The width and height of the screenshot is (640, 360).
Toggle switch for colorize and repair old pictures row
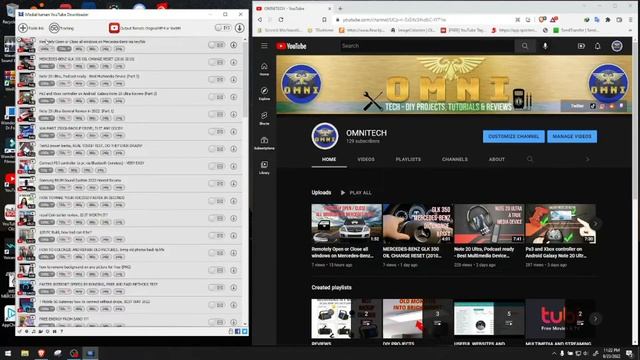pos(216,253)
